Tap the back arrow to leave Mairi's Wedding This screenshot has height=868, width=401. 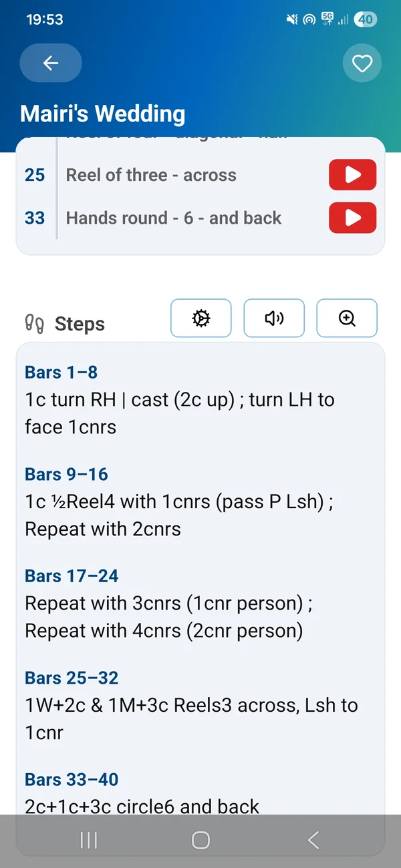click(x=51, y=63)
